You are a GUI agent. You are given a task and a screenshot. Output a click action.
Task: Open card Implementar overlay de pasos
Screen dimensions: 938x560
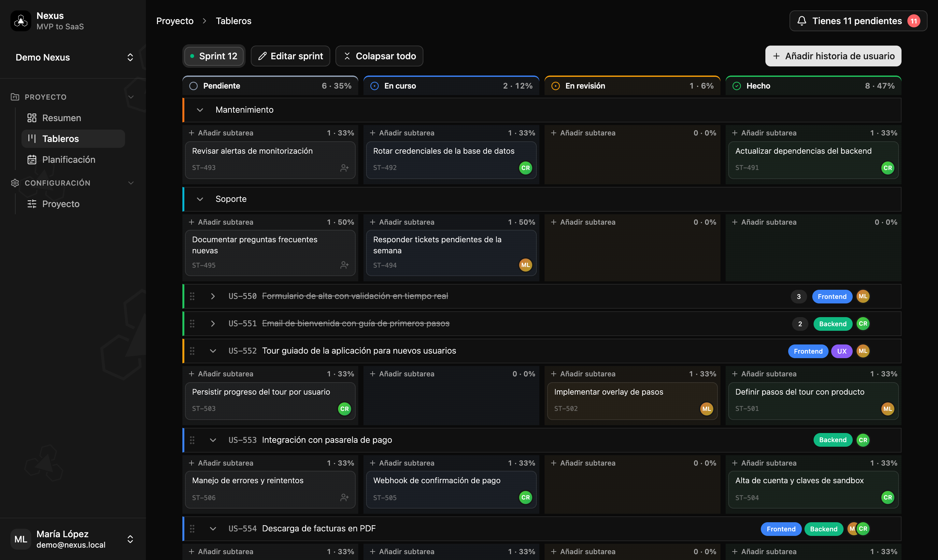pyautogui.click(x=632, y=401)
